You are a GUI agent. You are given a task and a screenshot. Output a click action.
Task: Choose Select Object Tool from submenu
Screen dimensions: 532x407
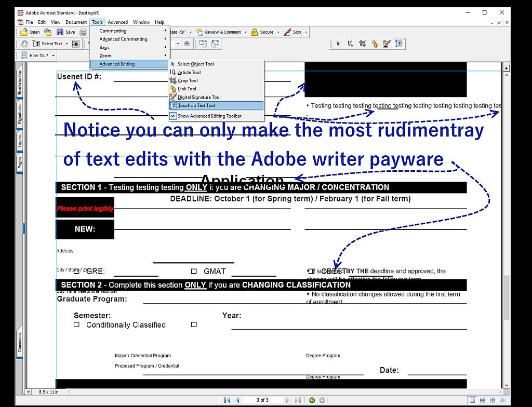coord(216,64)
